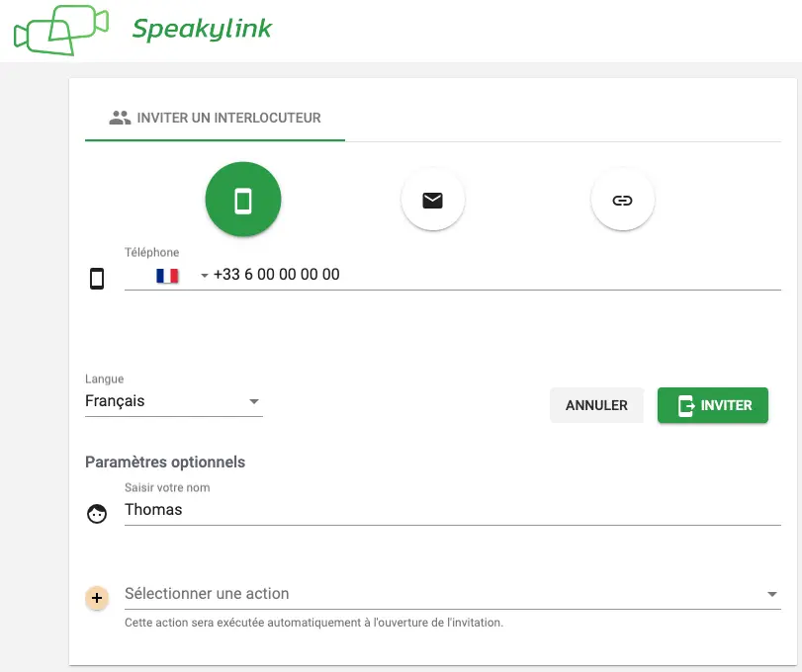Click the arrow at end of action selector
The width and height of the screenshot is (802, 672).
771,595
